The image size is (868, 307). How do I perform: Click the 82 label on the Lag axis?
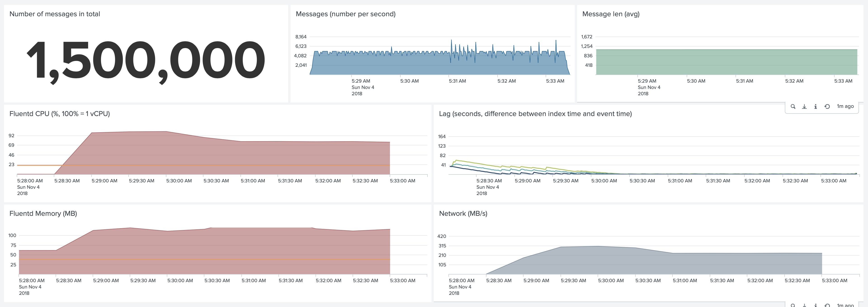pos(442,156)
